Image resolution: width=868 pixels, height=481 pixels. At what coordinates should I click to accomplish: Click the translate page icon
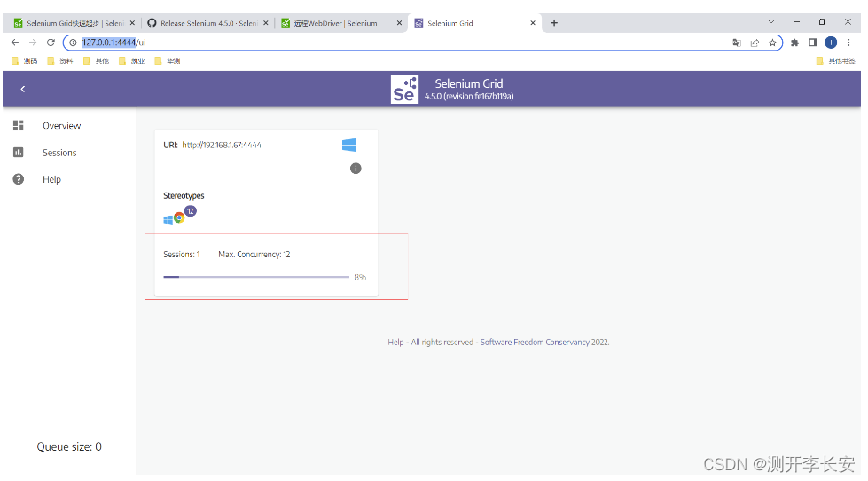click(737, 43)
